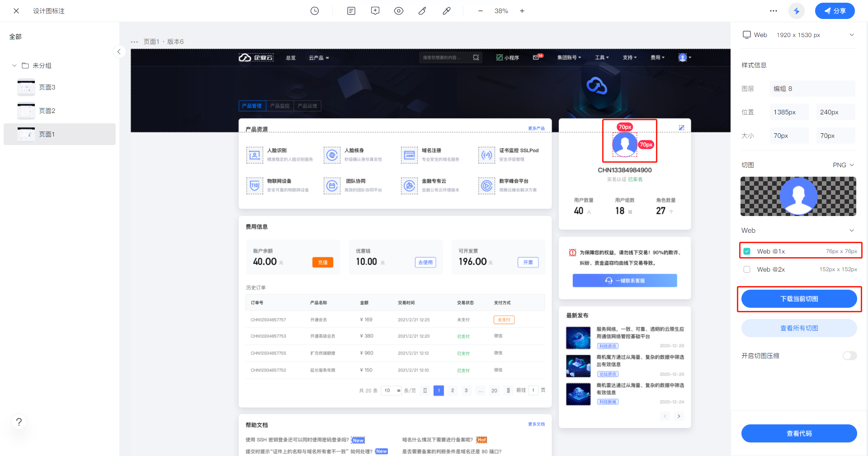Click the 编组 8 layer name field

point(812,89)
